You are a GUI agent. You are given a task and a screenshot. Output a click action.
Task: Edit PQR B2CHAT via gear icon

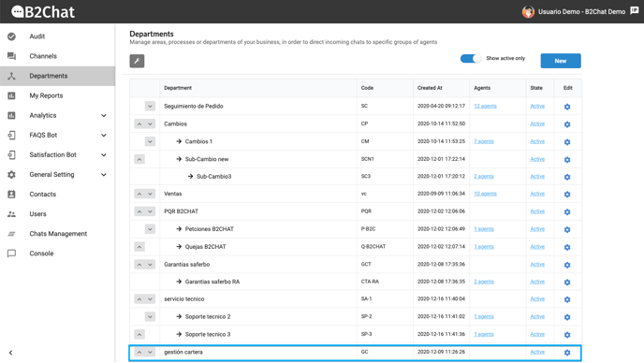[x=567, y=211]
